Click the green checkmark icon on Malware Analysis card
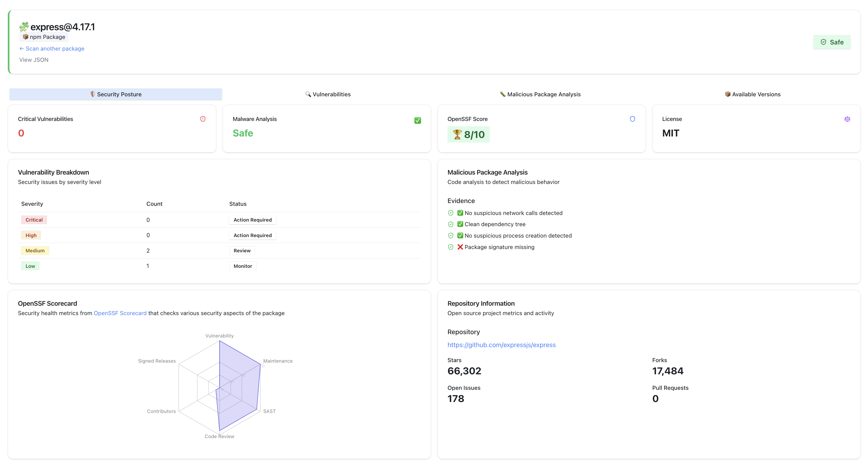 [x=417, y=120]
